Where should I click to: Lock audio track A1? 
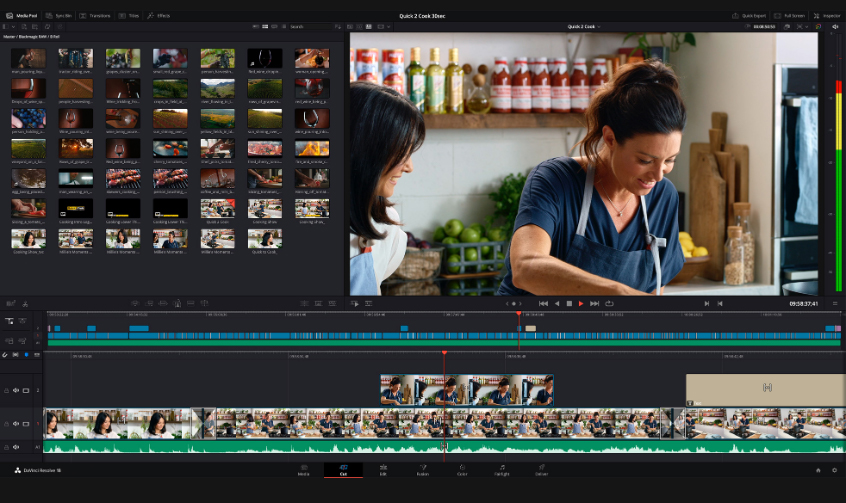pyautogui.click(x=6, y=447)
